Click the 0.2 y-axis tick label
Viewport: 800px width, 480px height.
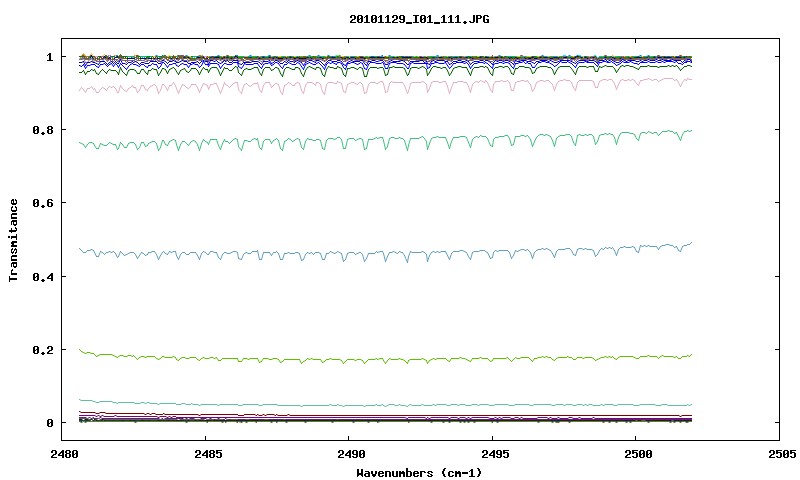[43, 350]
